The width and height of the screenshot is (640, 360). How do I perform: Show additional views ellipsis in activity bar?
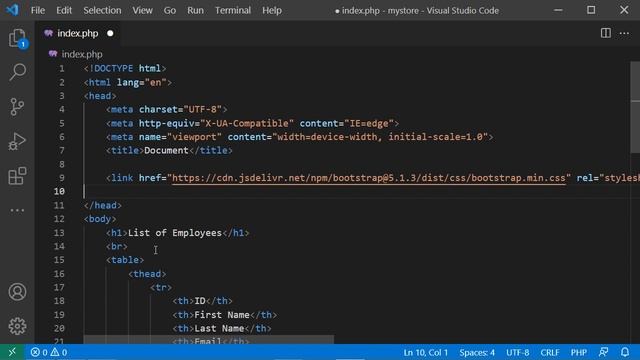[17, 210]
